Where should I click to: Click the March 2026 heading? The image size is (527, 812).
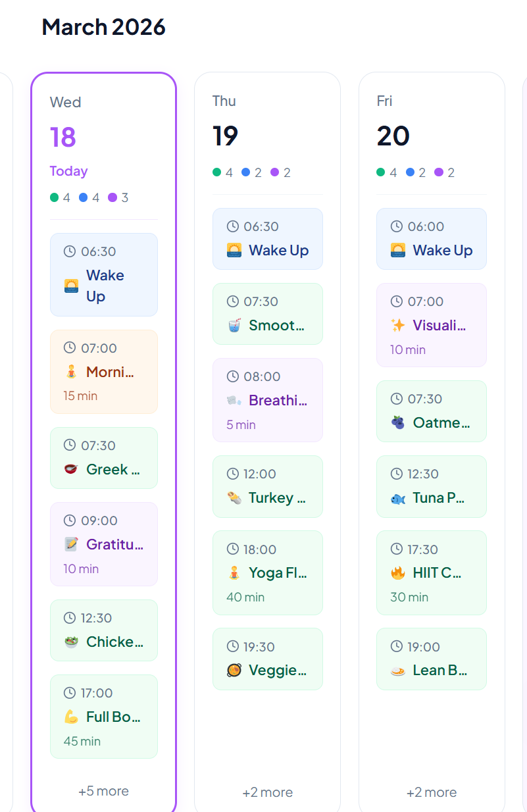(x=103, y=27)
